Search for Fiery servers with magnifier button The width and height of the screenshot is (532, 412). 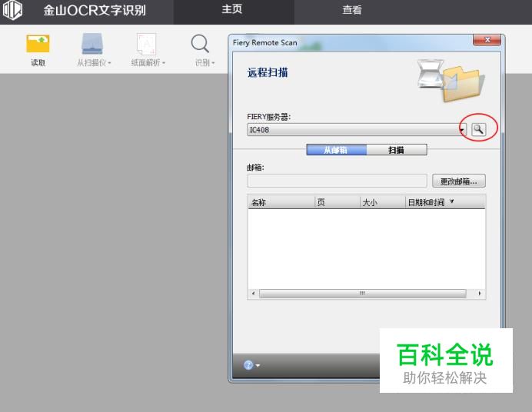(x=478, y=129)
